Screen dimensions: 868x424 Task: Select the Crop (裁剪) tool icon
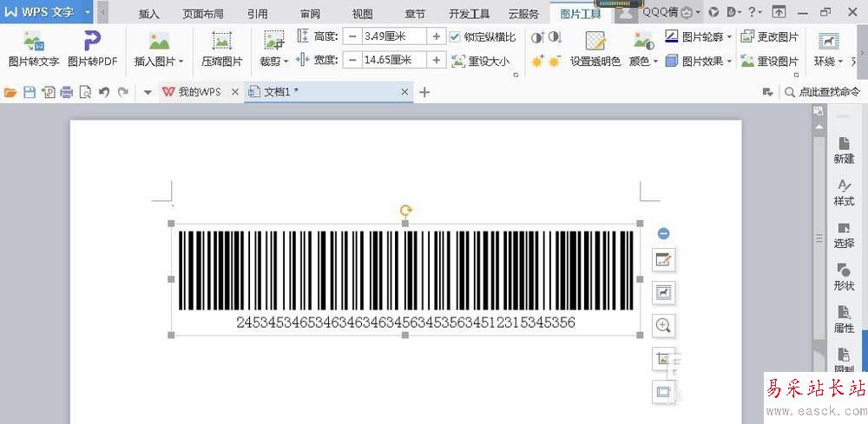tap(274, 41)
